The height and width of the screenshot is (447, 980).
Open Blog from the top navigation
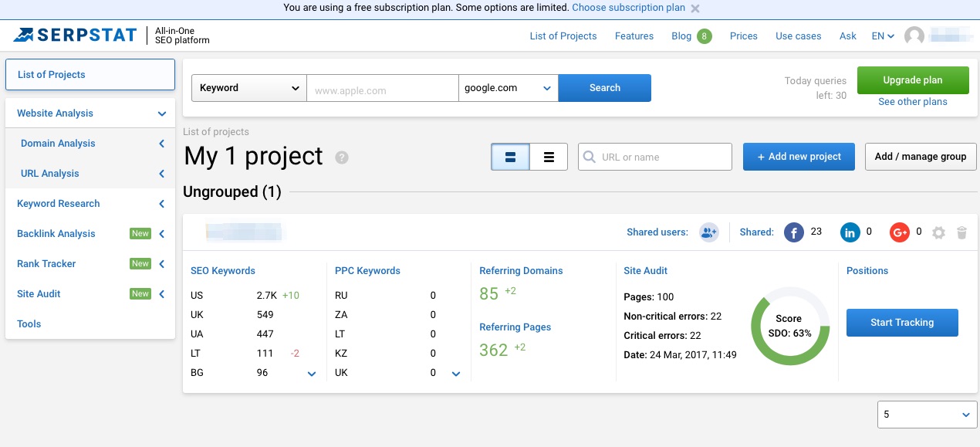pos(681,36)
